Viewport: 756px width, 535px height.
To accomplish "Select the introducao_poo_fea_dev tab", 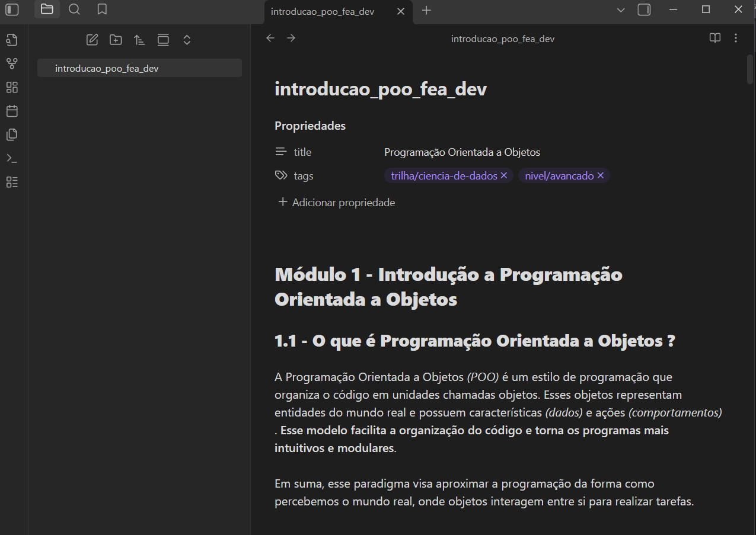I will tap(323, 11).
